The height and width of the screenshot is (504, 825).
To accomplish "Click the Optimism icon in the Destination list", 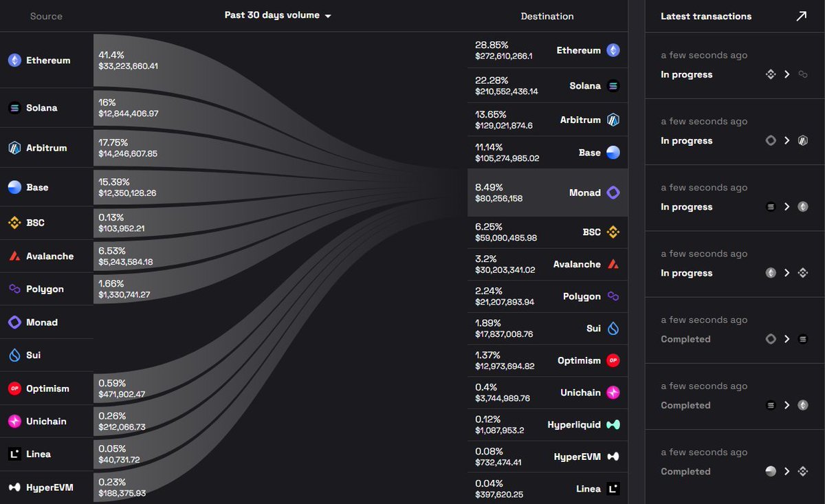I will (x=613, y=360).
